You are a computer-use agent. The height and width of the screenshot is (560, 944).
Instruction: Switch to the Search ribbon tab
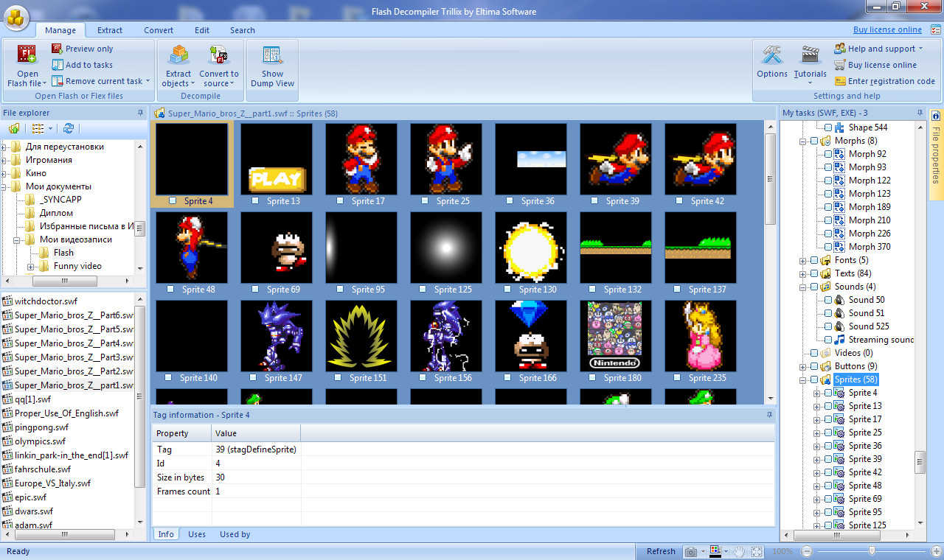[x=242, y=30]
